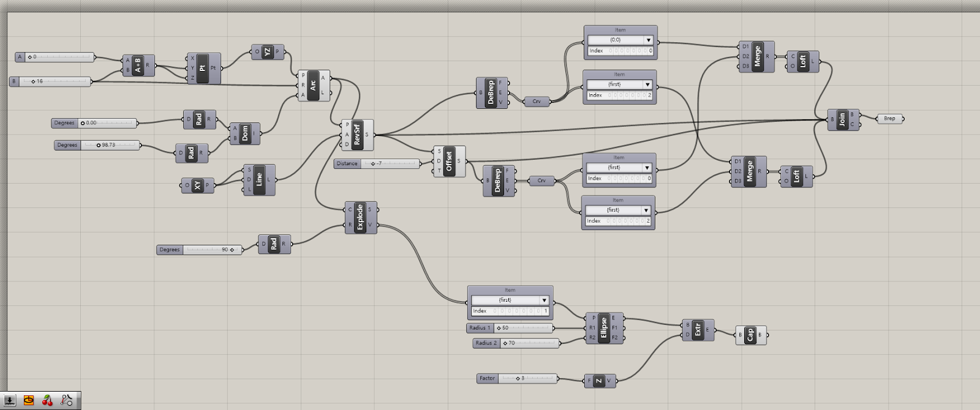Screen dimensions: 980x410
Task: Select the Rad component fed by Degrees 98.73
Action: 192,154
